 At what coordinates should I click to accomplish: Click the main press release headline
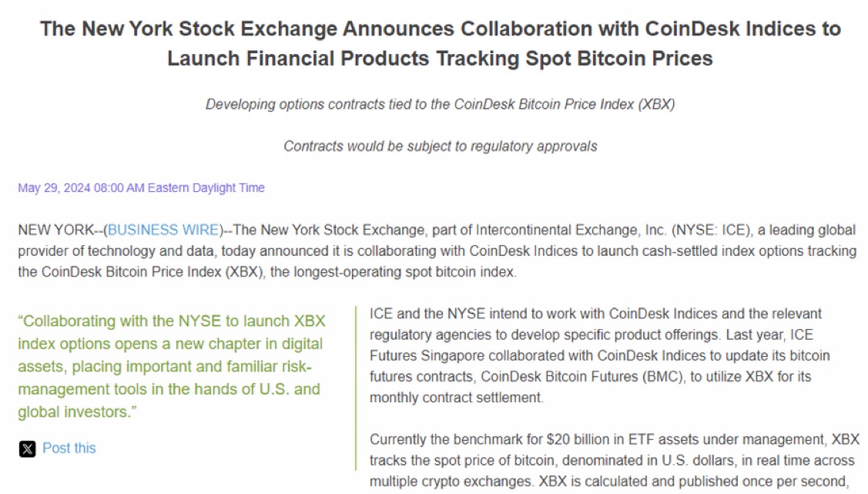[440, 43]
